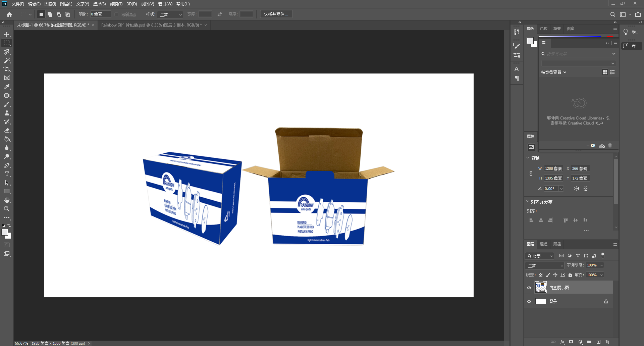
Task: Click the 选择并遮住 button
Action: [x=276, y=14]
